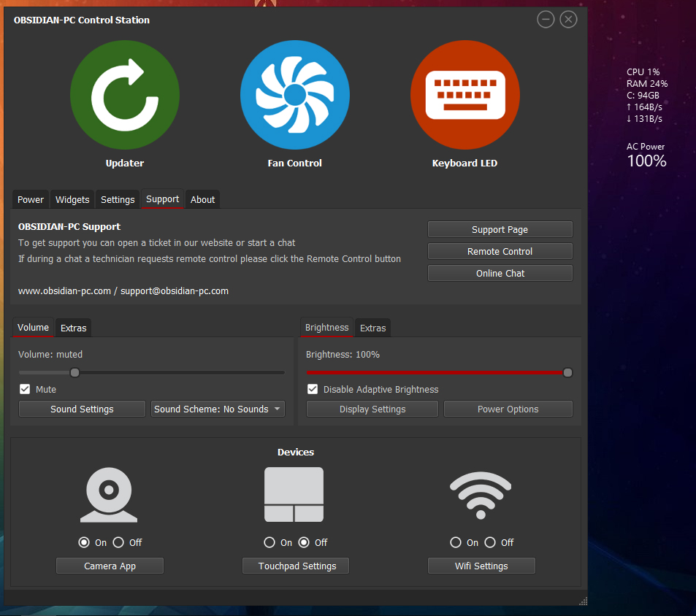
Task: Open Touchpad Settings
Action: tap(296, 566)
